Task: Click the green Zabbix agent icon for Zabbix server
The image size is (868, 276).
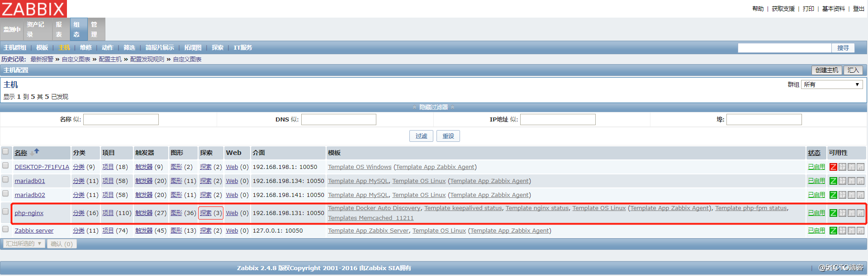Action: tap(833, 231)
